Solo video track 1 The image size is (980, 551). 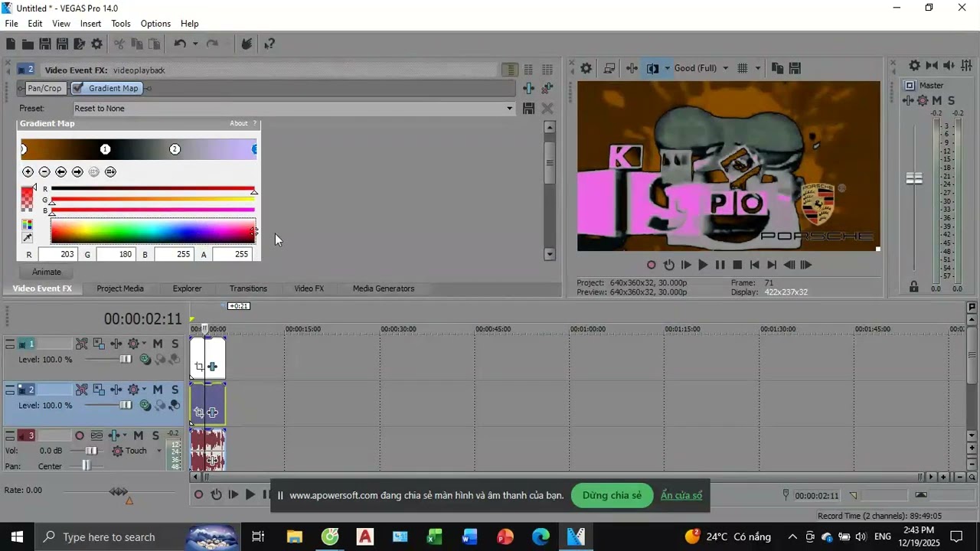[175, 344]
